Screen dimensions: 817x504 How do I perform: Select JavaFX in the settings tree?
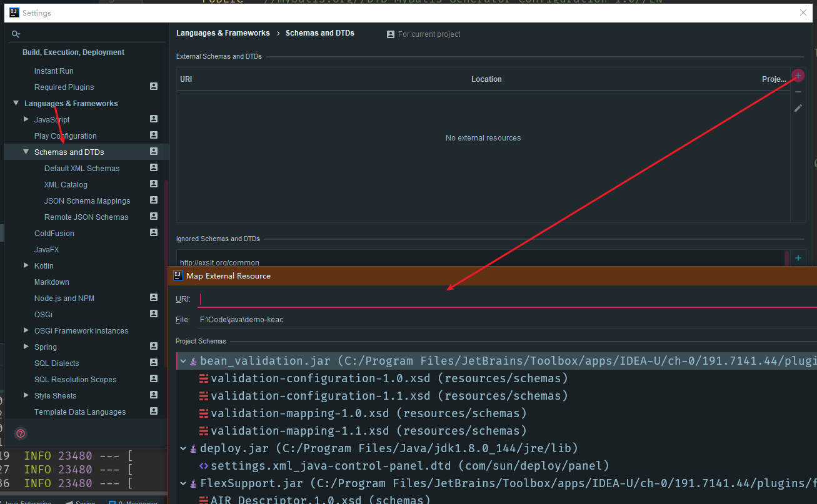click(x=47, y=250)
